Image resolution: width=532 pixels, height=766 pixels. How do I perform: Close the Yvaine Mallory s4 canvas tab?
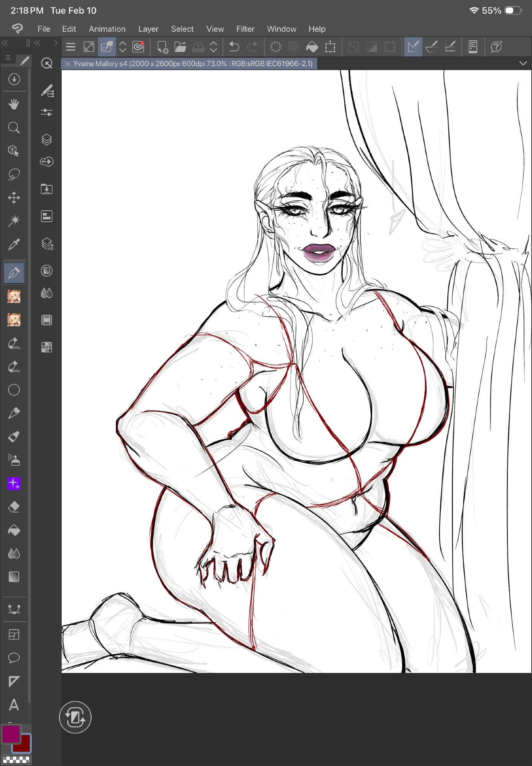click(x=68, y=64)
